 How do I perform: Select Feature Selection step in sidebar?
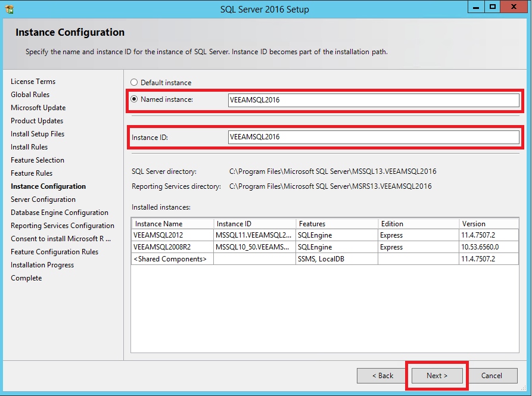click(38, 160)
